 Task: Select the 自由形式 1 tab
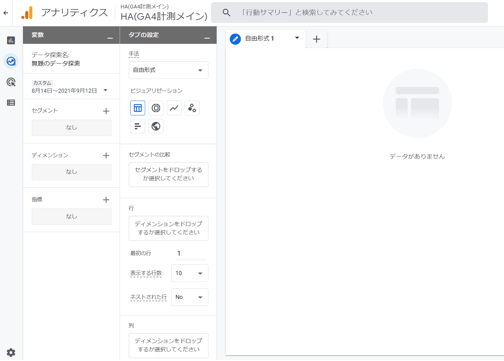[266, 39]
